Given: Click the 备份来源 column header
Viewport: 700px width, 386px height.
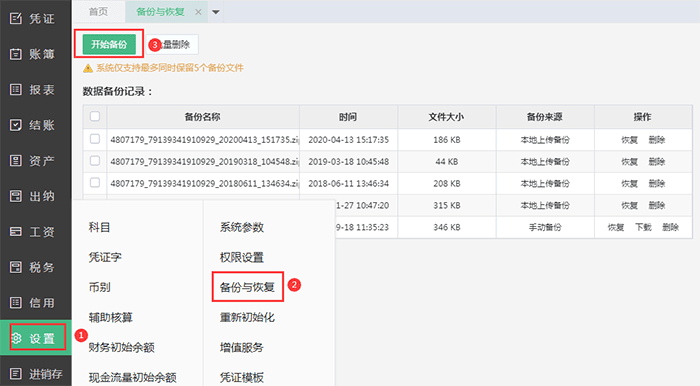Looking at the screenshot, I should click(545, 117).
